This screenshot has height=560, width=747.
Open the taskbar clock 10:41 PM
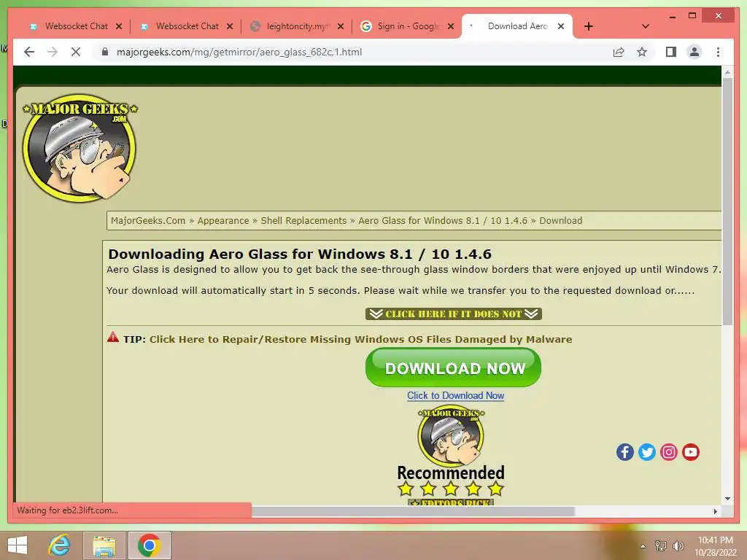[716, 546]
